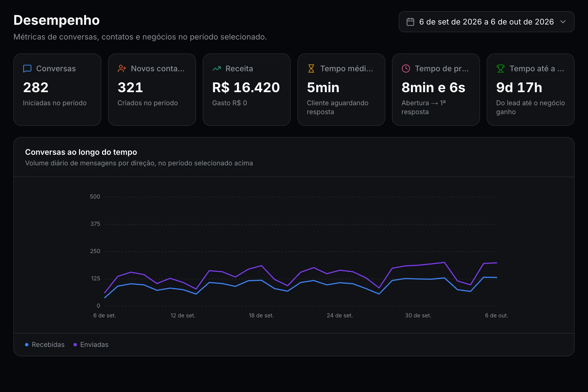The height and width of the screenshot is (392, 588).
Task: Toggle the Recebidas series in chart legend
Action: pos(45,345)
